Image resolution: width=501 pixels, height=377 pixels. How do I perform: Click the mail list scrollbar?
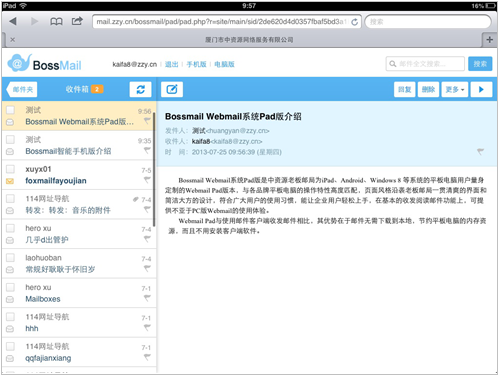click(154, 169)
